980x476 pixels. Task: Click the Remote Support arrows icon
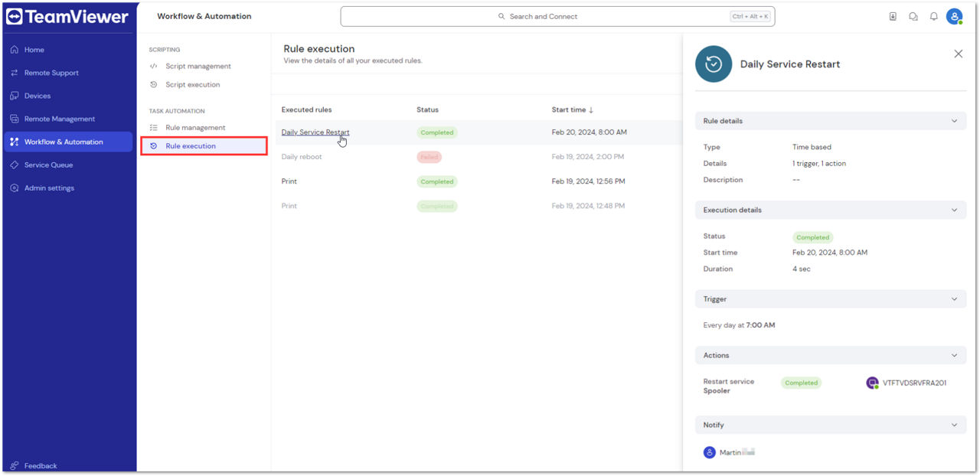15,73
